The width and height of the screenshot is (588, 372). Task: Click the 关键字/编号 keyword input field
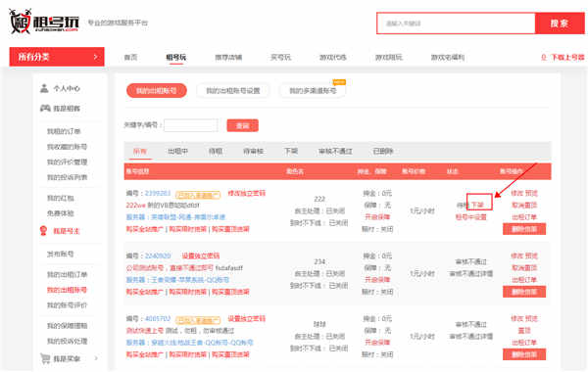(x=191, y=125)
